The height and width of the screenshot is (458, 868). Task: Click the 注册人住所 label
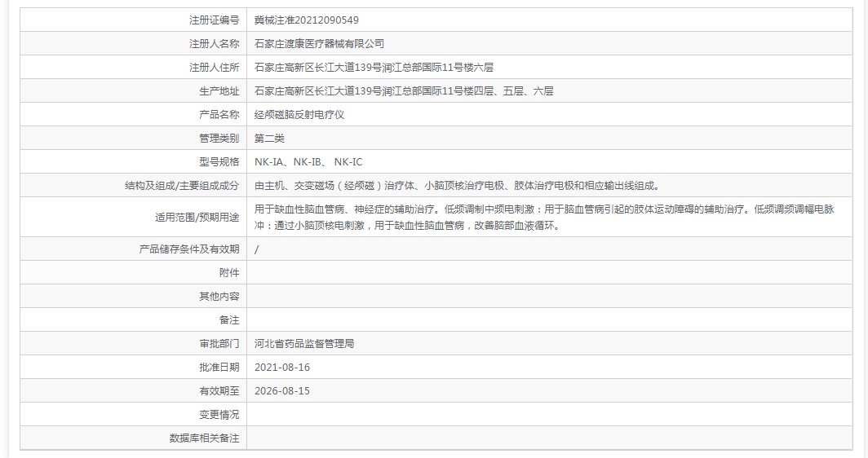215,68
